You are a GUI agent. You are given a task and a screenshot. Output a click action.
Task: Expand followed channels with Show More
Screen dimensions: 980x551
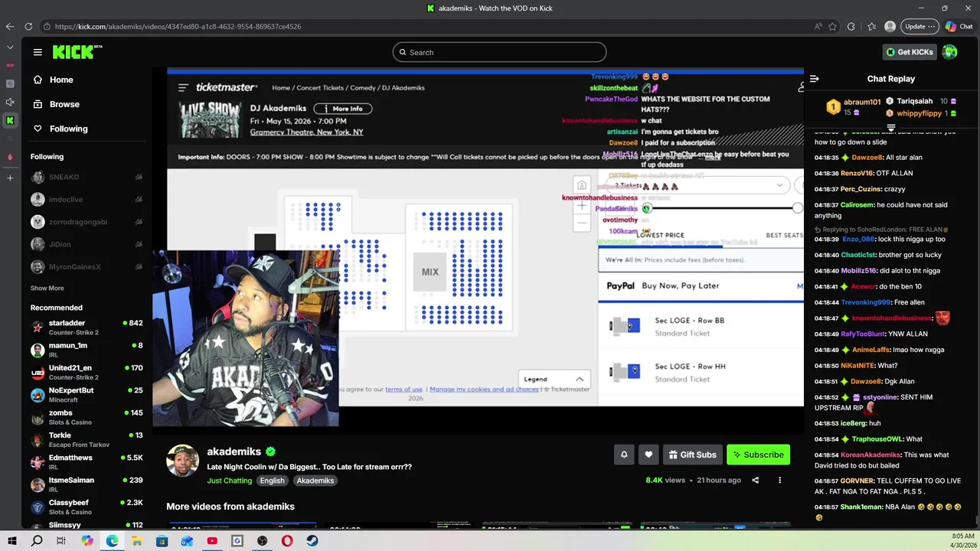[47, 289]
